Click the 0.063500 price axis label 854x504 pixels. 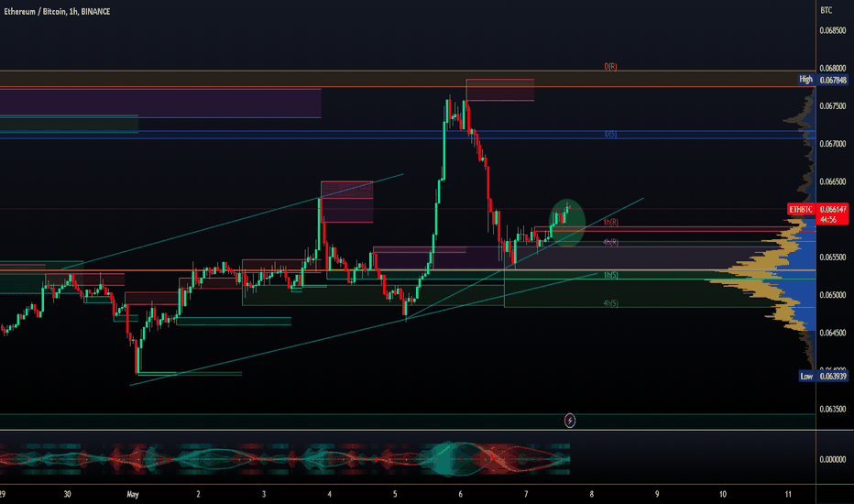point(833,409)
